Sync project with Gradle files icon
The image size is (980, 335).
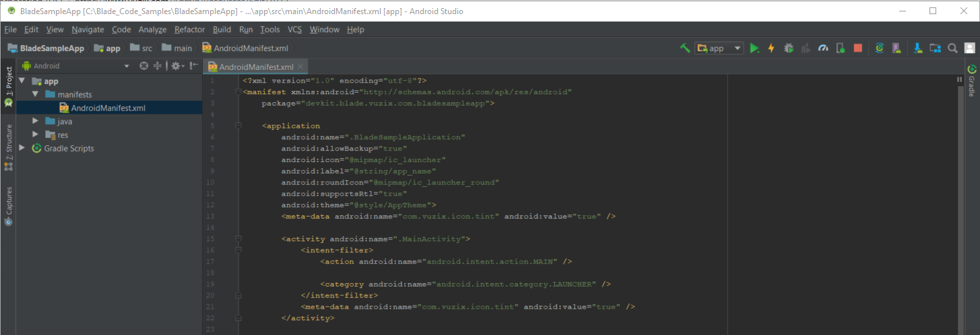click(879, 48)
